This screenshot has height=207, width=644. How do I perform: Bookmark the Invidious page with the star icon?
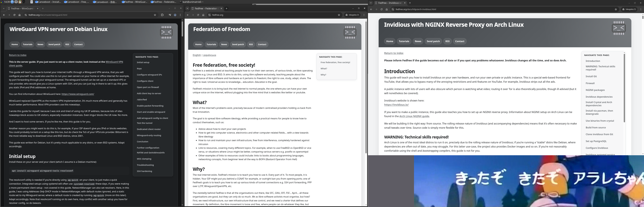tap(616, 9)
